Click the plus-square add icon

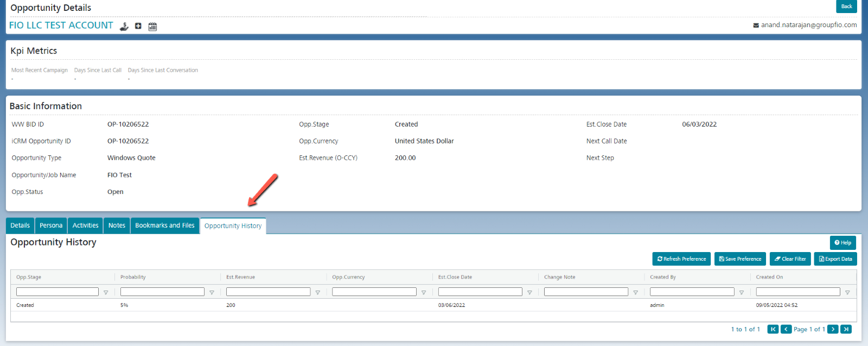138,26
